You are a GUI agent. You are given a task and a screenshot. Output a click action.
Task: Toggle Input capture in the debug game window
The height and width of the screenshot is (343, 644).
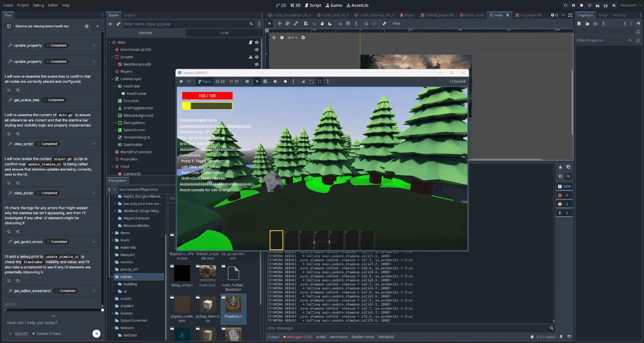[204, 81]
